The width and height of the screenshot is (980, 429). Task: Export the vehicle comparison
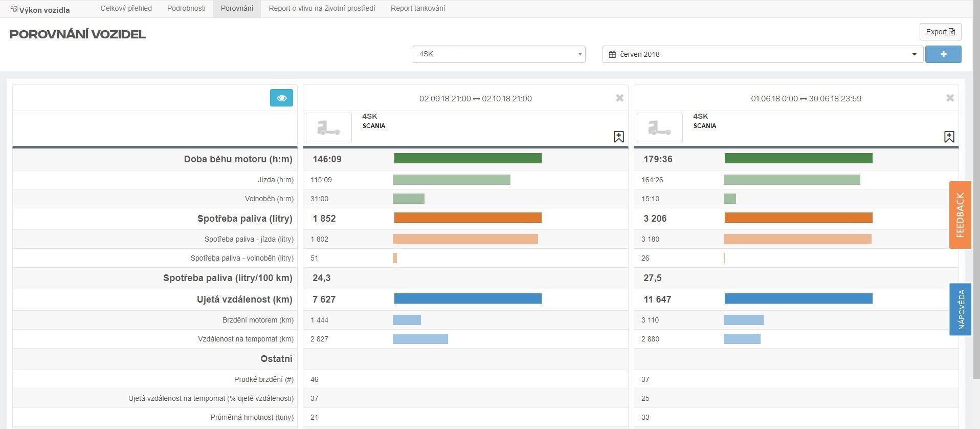940,32
